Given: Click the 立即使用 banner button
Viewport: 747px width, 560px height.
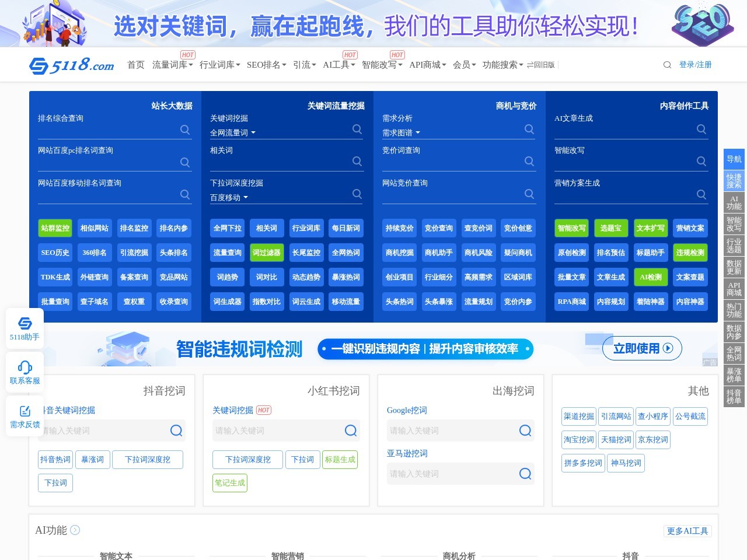Looking at the screenshot, I should 642,348.
